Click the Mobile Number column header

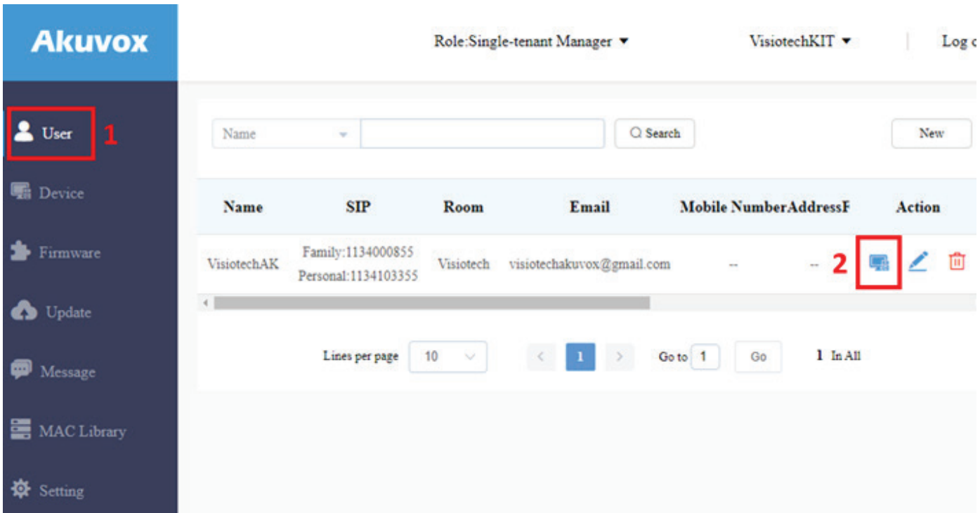click(732, 207)
